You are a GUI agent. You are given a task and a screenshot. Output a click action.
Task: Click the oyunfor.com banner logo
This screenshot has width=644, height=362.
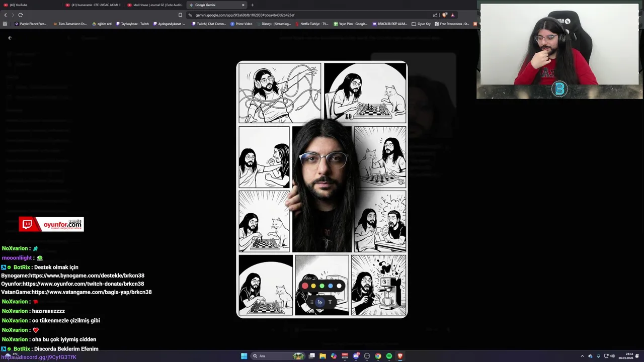[x=51, y=224]
